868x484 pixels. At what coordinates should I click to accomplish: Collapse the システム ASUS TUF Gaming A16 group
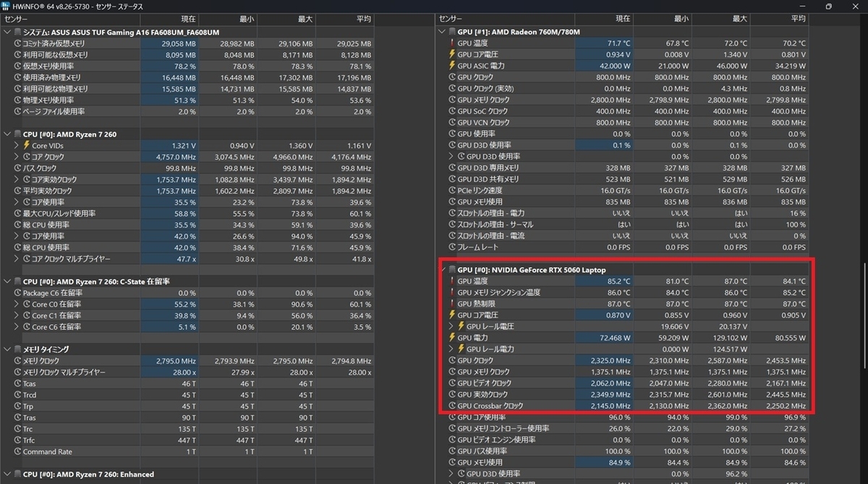7,32
